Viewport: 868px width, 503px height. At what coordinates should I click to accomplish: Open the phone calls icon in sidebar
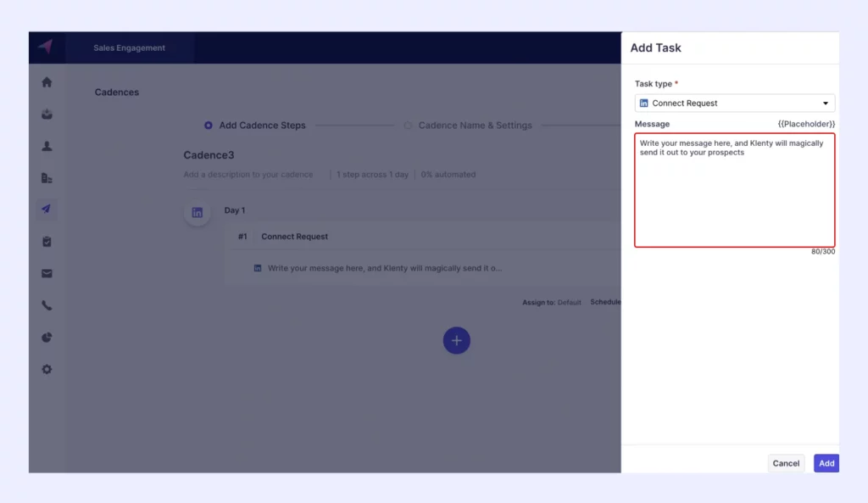tap(47, 305)
